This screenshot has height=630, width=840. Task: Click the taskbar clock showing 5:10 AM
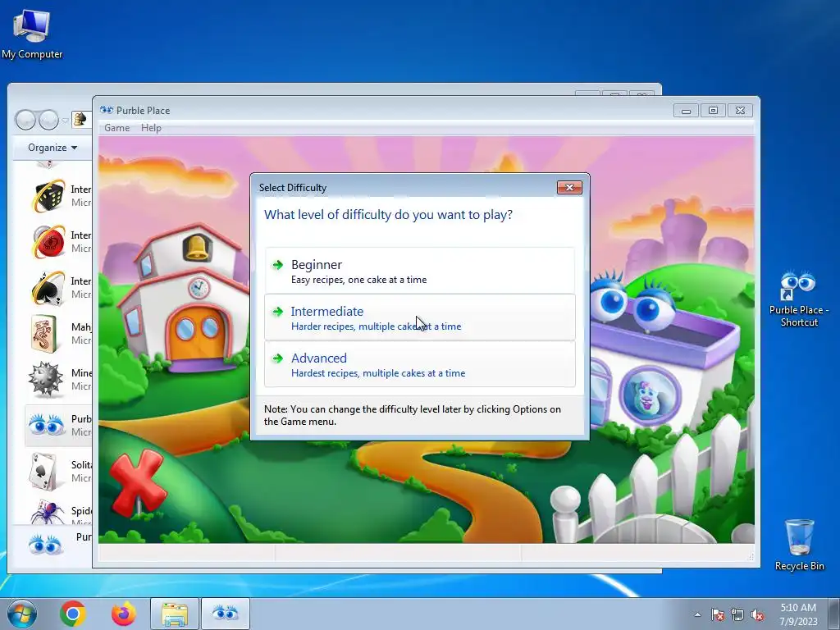798,614
